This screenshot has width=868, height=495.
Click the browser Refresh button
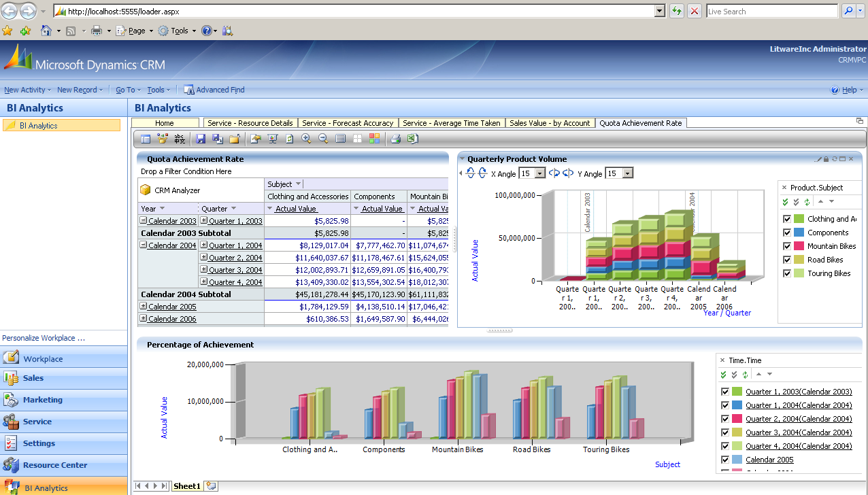pyautogui.click(x=677, y=11)
